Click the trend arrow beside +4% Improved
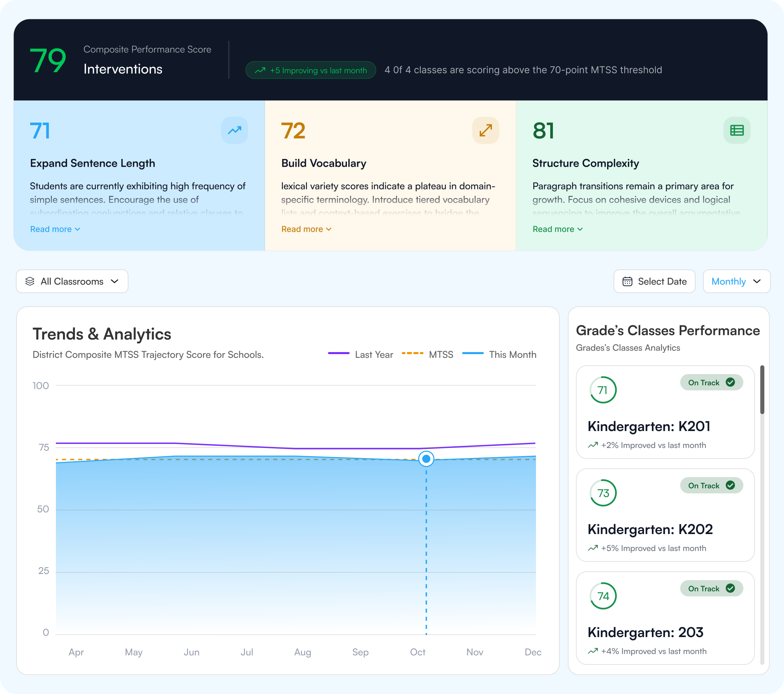 tap(593, 651)
